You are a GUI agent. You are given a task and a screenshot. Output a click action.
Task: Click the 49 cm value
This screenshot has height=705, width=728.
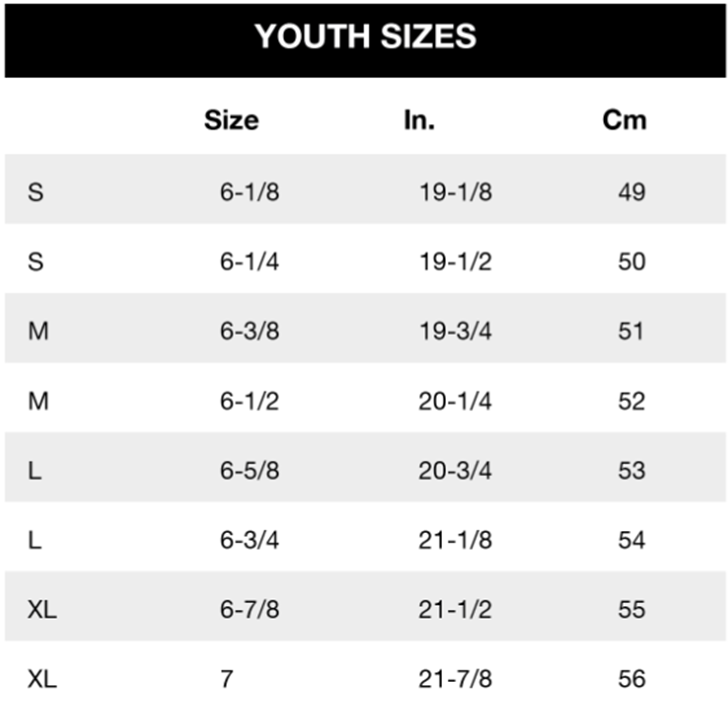pyautogui.click(x=631, y=192)
